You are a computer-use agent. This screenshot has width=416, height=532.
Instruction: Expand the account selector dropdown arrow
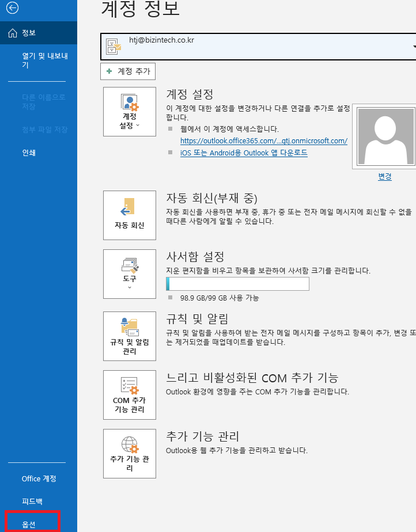coord(414,47)
